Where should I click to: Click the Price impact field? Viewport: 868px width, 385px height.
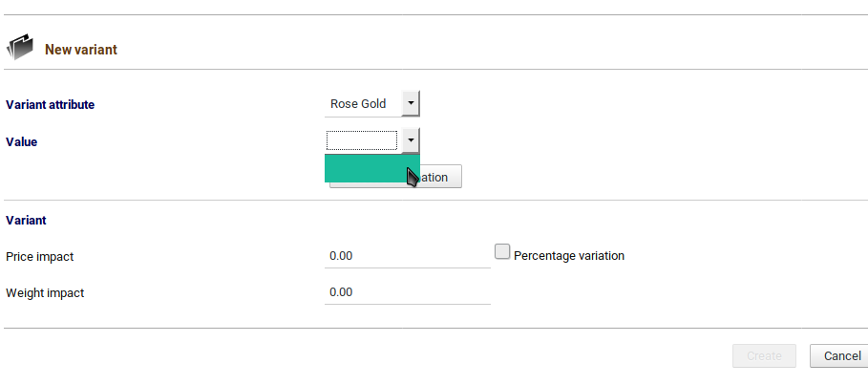click(x=408, y=256)
